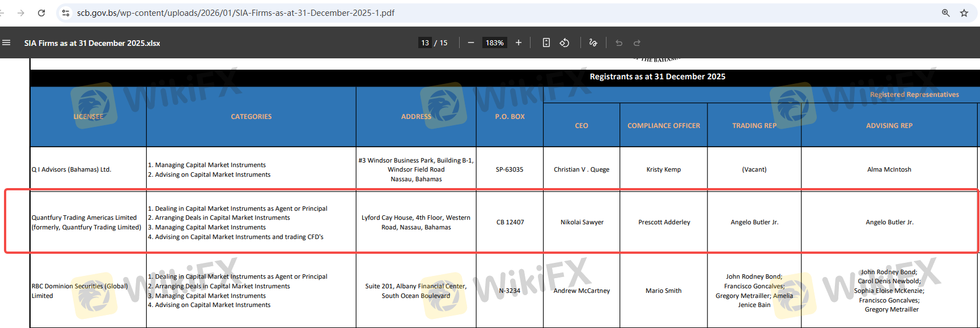Click Registrants as at 31 December 2025 title
This screenshot has height=328, width=980.
pos(657,76)
